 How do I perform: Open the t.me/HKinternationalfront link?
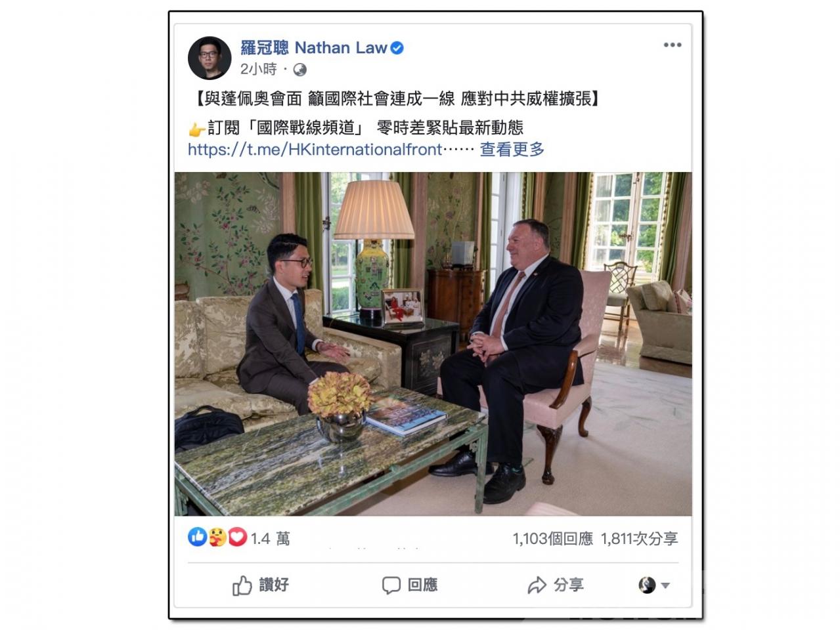tap(315, 150)
